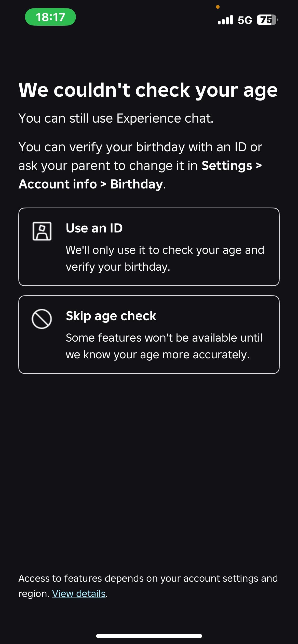Viewport: 298px width, 644px height.
Task: Tap empty area below the Skip age check card
Action: pos(149,458)
